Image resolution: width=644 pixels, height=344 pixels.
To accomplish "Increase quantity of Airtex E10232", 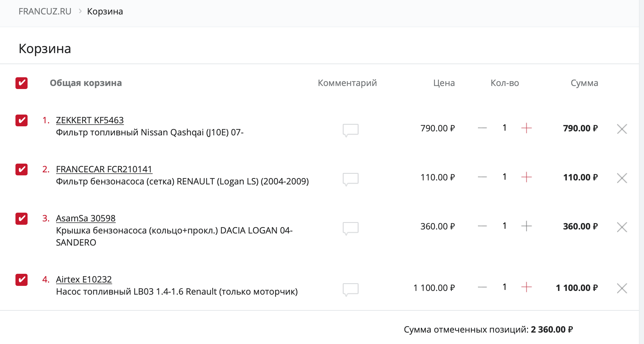I will [526, 287].
